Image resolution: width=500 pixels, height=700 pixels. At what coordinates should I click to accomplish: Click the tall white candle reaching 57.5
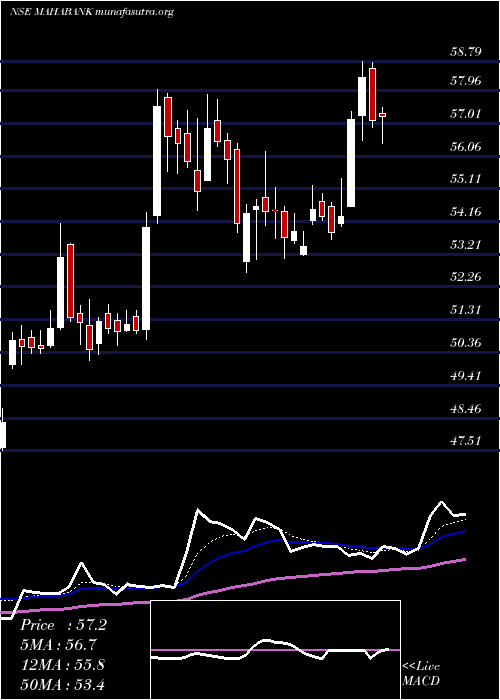click(157, 161)
